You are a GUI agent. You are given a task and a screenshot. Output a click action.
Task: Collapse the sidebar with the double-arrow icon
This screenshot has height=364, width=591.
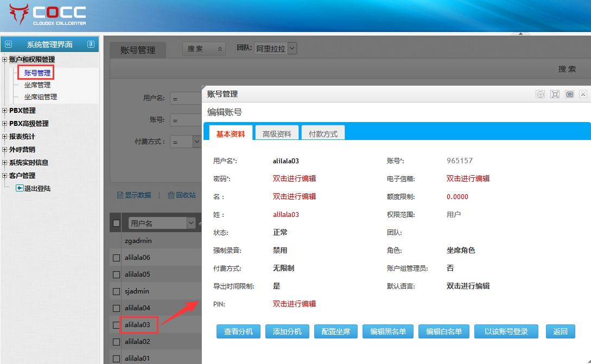[x=8, y=44]
